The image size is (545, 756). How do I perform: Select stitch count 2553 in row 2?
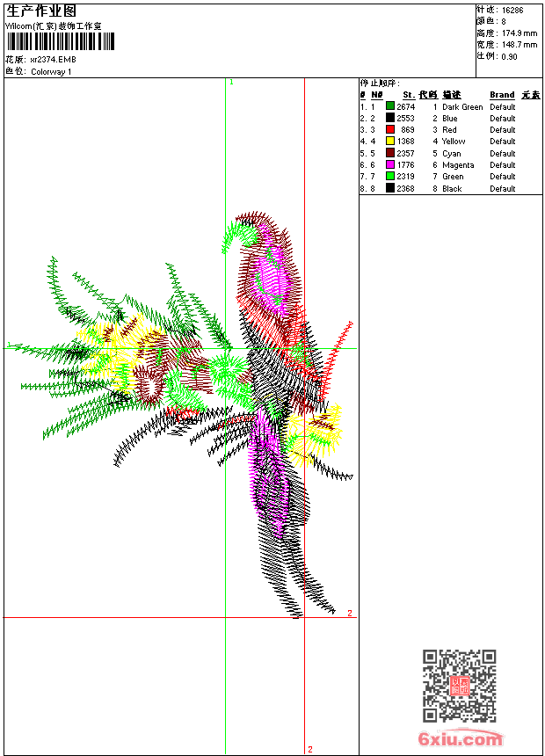pyautogui.click(x=405, y=118)
